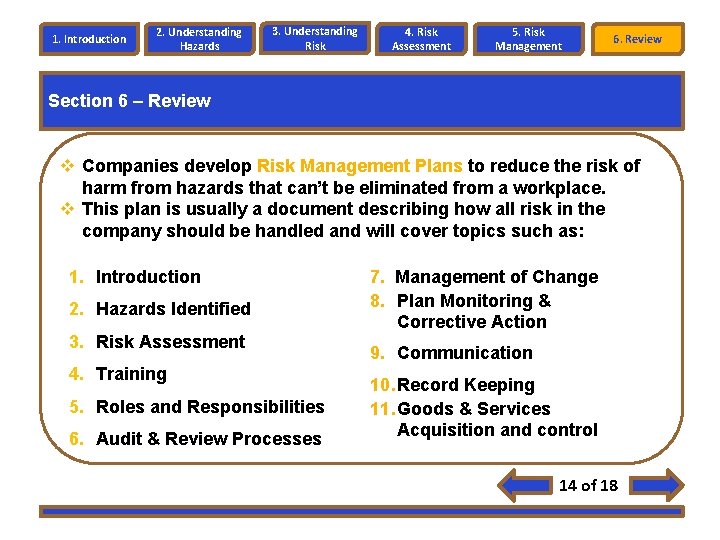
Task: Advance to next slide with right arrow
Action: [x=657, y=485]
